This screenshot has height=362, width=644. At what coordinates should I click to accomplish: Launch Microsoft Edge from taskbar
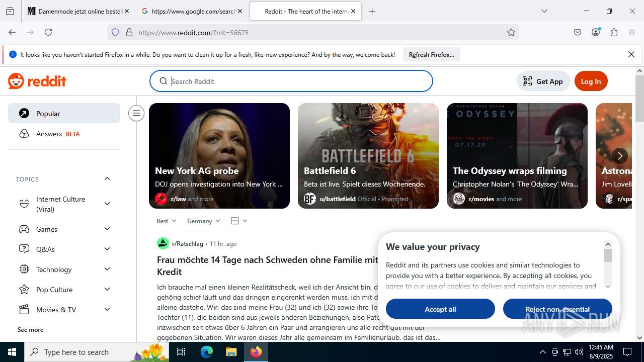207,352
